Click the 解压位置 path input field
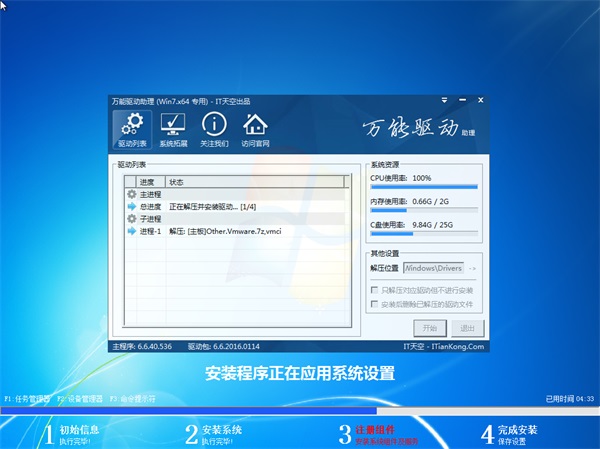 click(x=433, y=269)
